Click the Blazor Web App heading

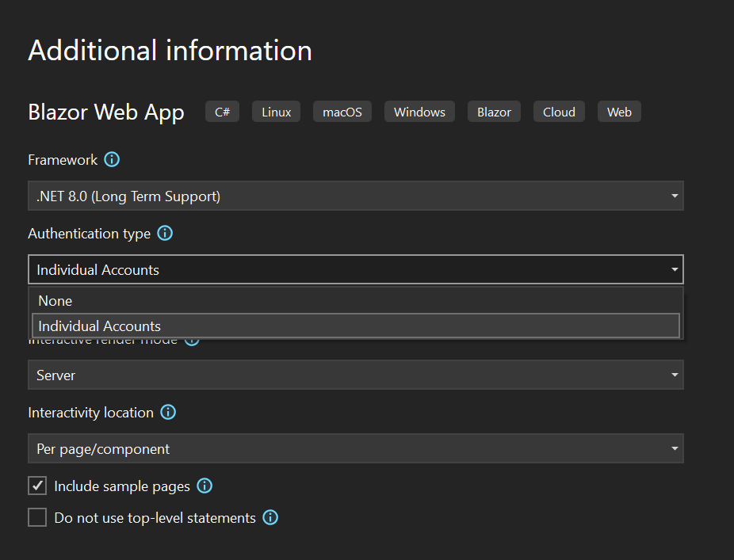106,112
